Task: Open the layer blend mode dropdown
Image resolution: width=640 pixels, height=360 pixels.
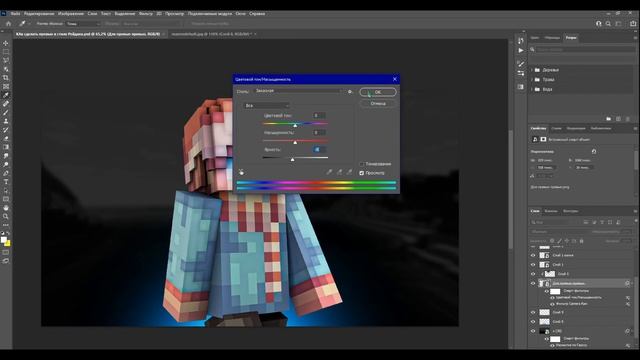Action: click(x=558, y=231)
